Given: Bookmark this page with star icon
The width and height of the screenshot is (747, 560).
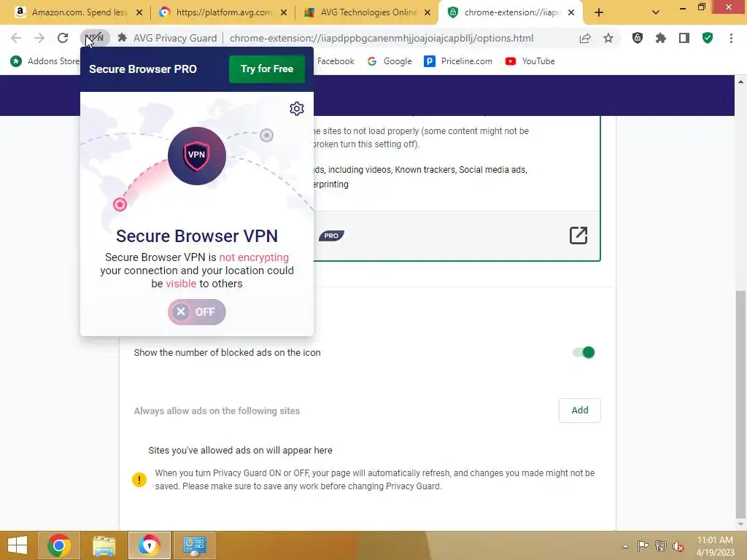Looking at the screenshot, I should click(x=608, y=38).
